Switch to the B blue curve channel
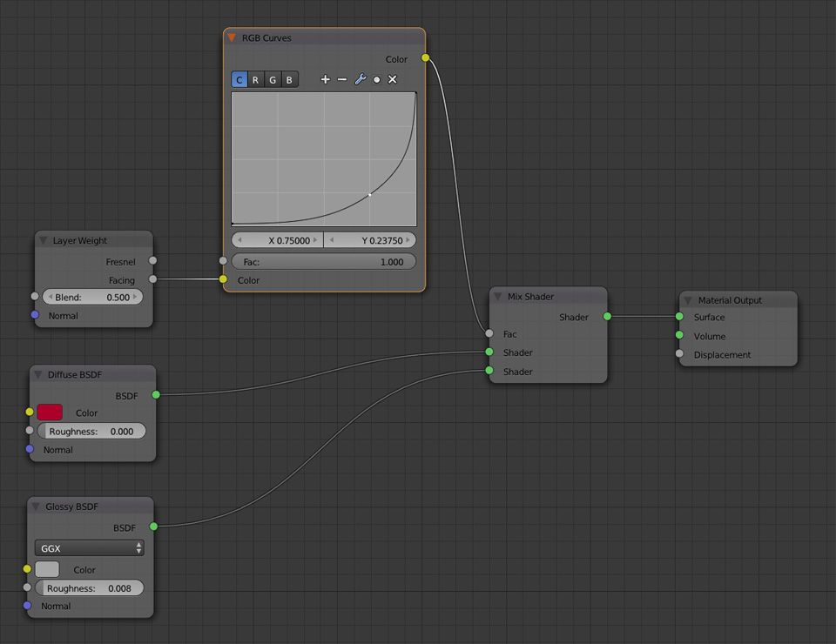This screenshot has width=836, height=644. tap(289, 80)
